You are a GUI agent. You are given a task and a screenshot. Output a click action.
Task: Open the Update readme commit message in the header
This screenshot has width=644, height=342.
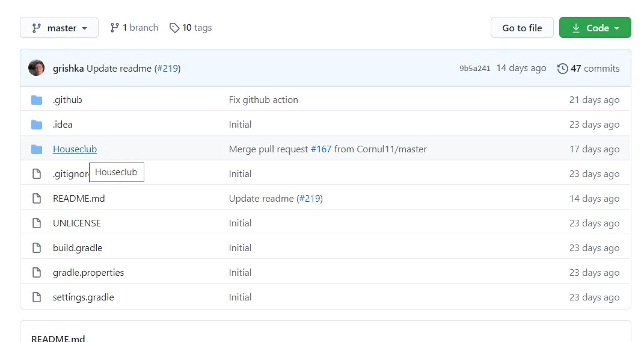pos(119,68)
